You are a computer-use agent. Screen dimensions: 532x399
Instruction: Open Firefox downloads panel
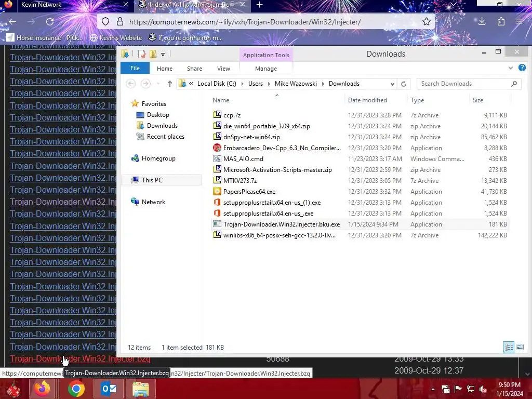[482, 22]
